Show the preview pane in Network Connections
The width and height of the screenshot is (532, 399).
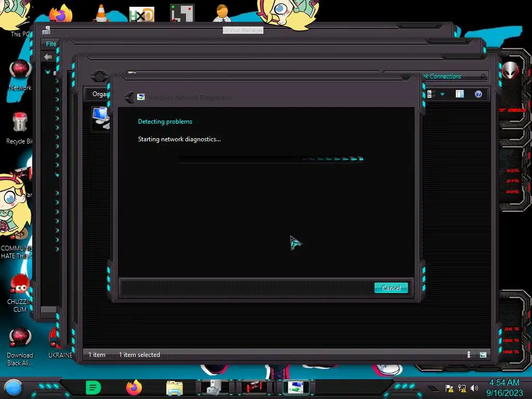[460, 94]
